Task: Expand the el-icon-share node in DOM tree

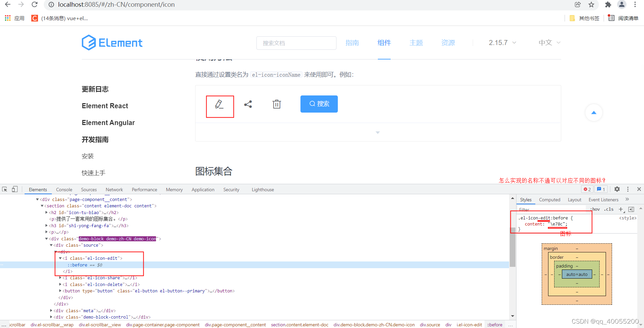Action: point(60,278)
